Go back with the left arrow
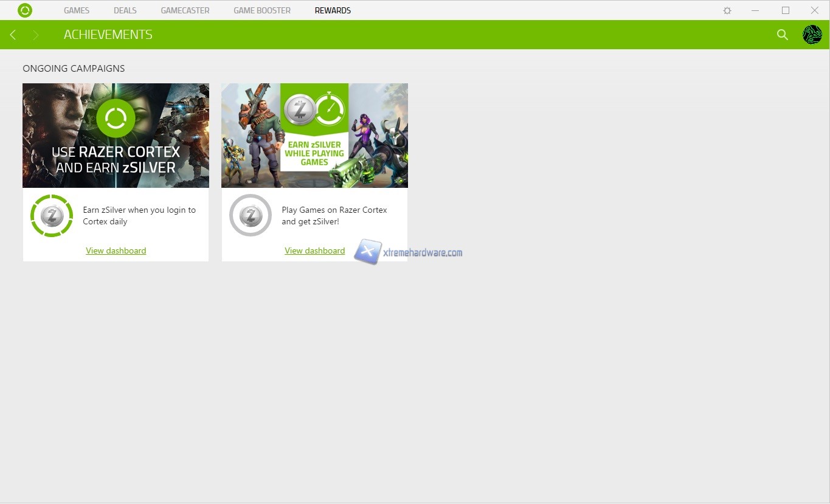Viewport: 830px width, 504px height. [13, 35]
